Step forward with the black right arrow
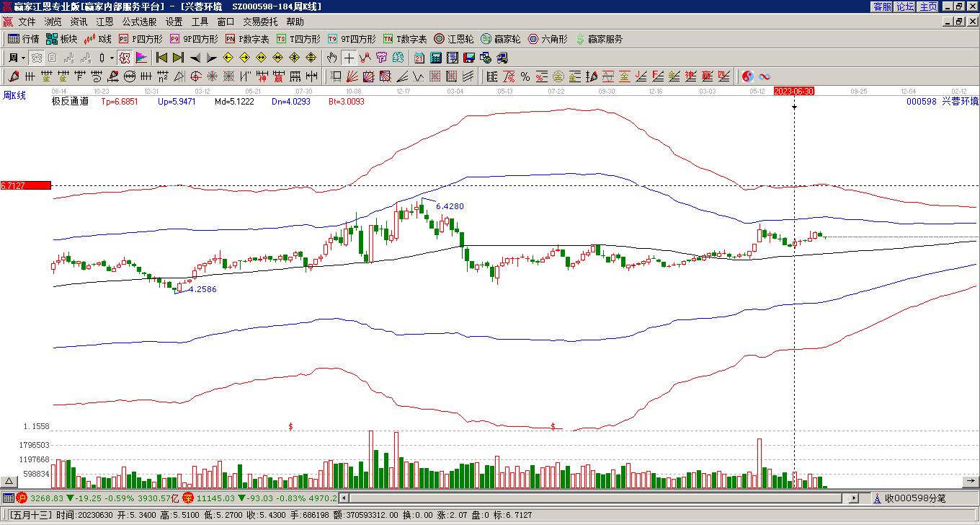The width and height of the screenshot is (980, 525). [212, 58]
